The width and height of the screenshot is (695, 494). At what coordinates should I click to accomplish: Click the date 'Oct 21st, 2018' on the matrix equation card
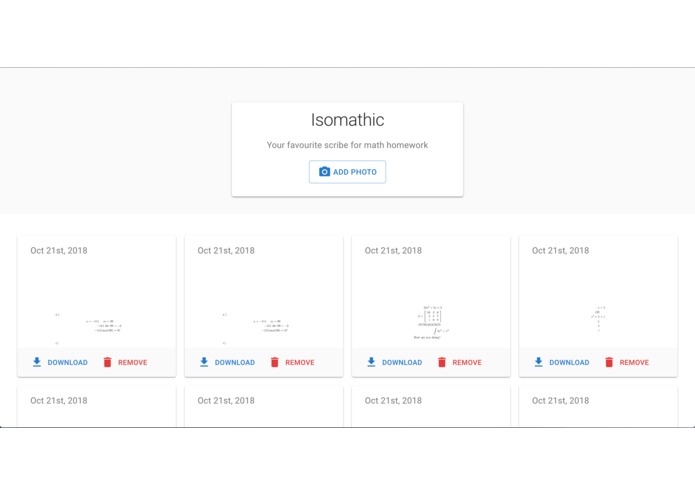393,250
